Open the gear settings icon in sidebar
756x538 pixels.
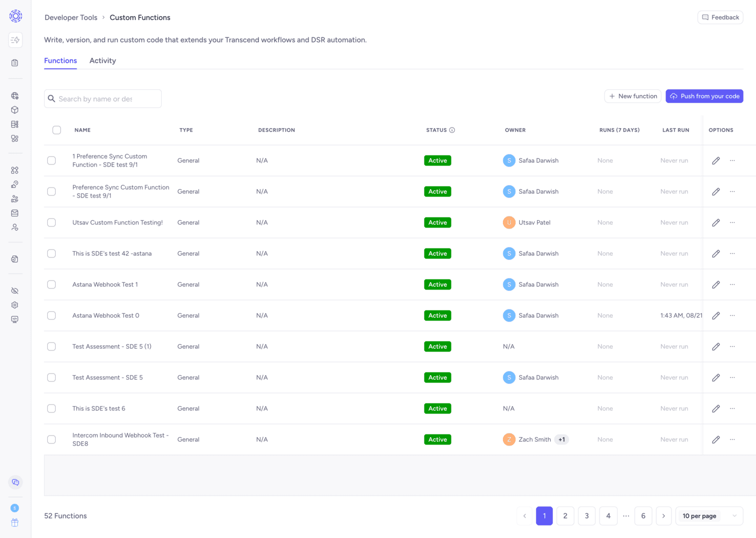point(15,305)
